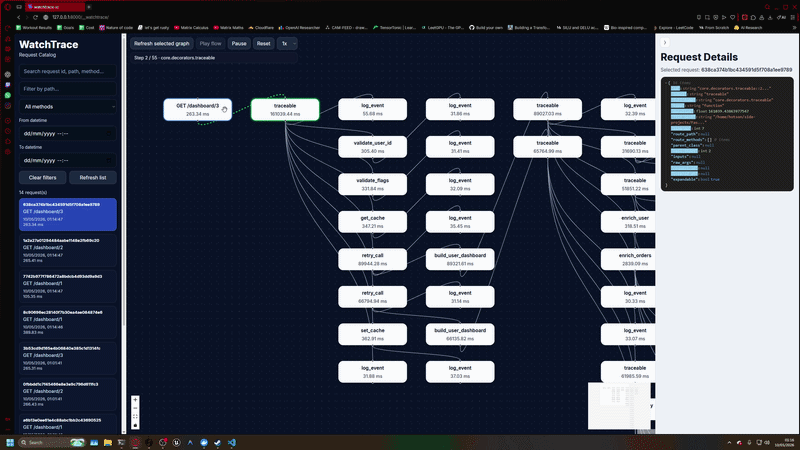Screen dimensions: 800x450
Task: Open Matrix Calculus bookmark
Action: (x=191, y=28)
